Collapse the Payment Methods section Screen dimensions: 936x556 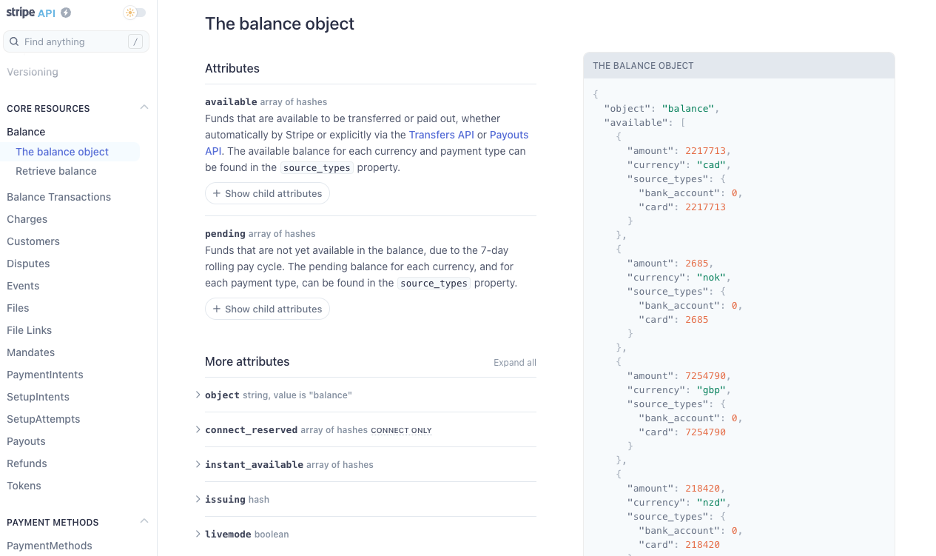click(x=144, y=521)
